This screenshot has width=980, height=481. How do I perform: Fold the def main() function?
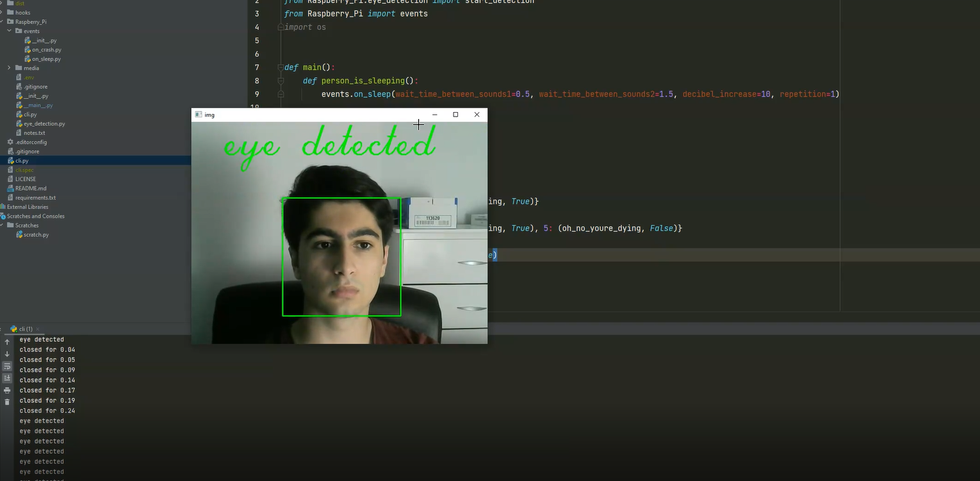click(x=281, y=67)
